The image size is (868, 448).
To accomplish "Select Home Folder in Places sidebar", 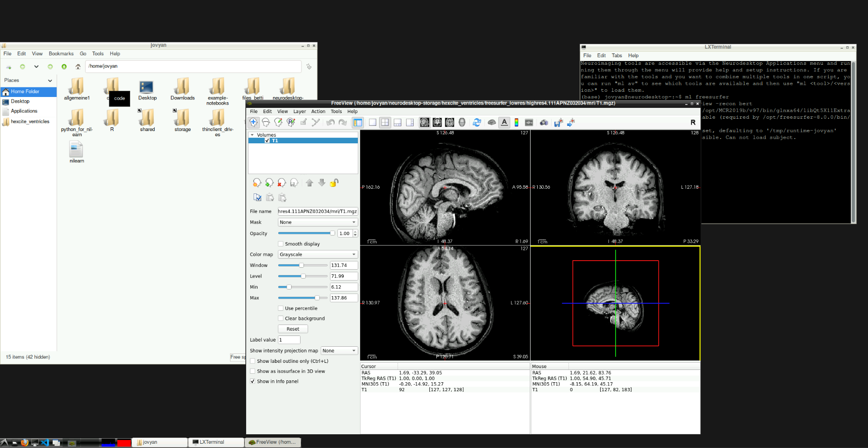I will coord(28,91).
